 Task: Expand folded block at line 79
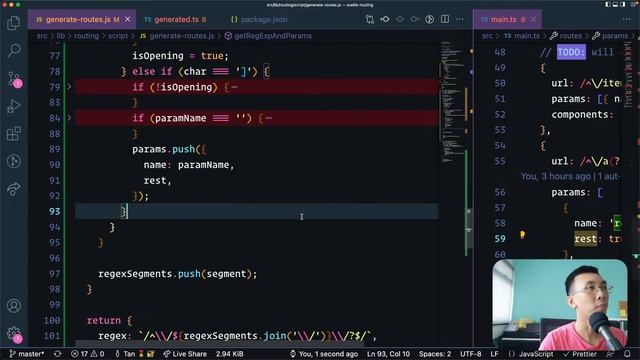69,87
